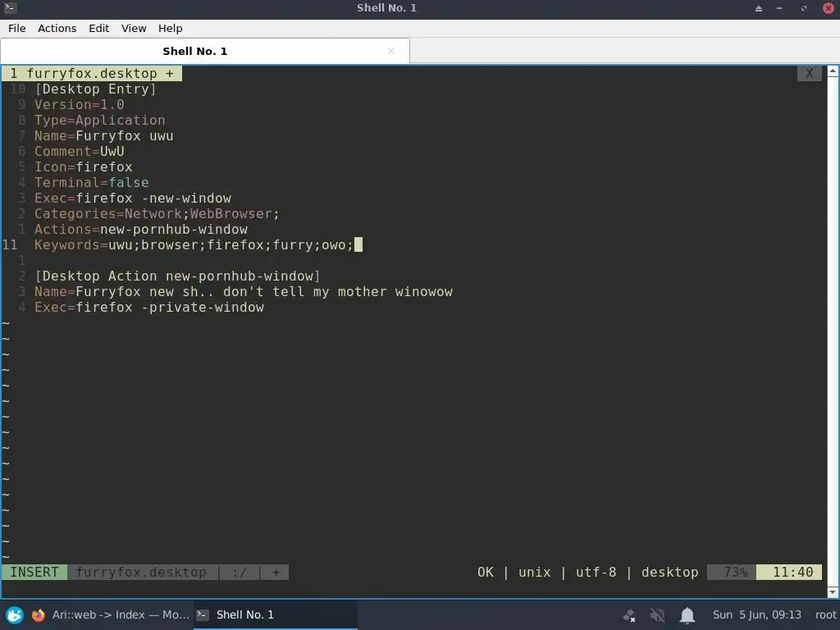Click the unix file format indicator
The image size is (840, 630).
[535, 572]
